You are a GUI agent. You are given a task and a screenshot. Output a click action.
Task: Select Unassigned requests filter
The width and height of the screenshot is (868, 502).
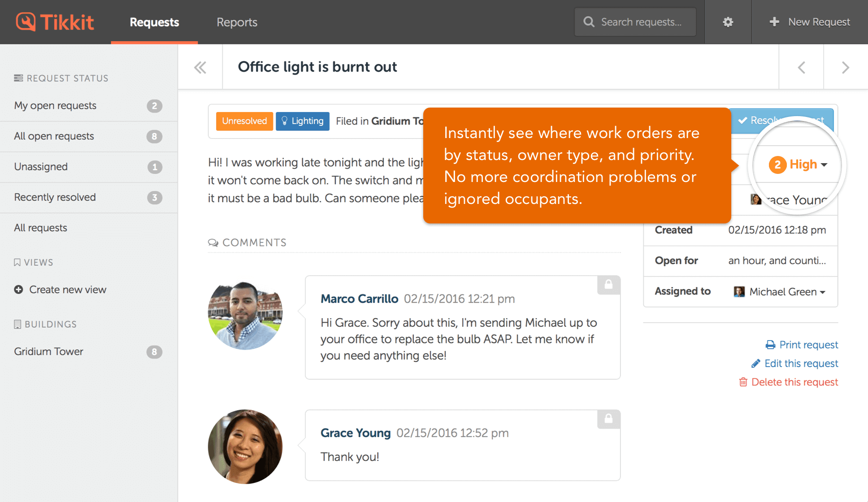point(89,167)
